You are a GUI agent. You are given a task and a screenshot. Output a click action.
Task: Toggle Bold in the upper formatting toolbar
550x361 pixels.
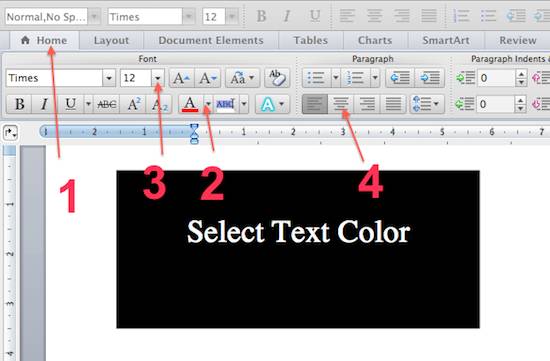[261, 16]
